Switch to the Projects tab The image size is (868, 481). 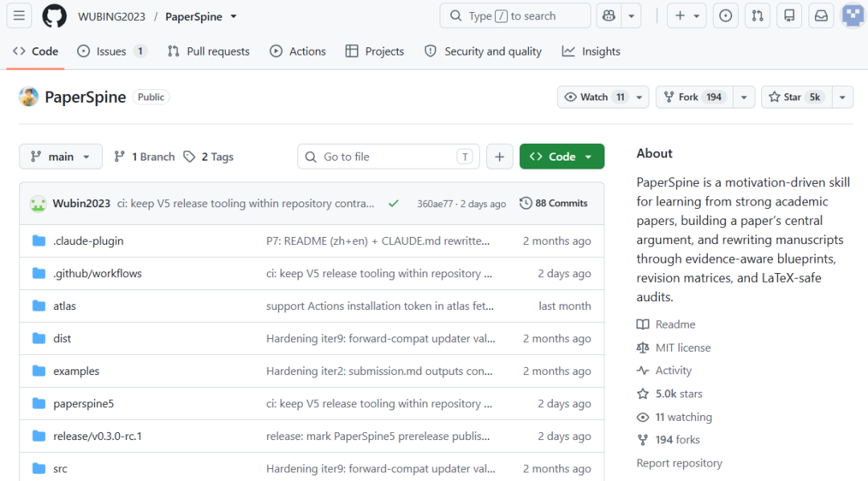[x=375, y=51]
